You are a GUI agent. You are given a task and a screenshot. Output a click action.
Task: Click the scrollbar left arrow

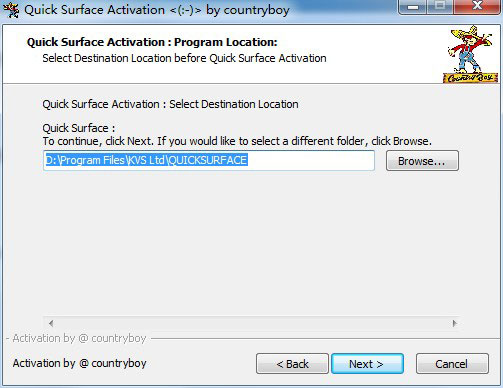tap(51, 323)
